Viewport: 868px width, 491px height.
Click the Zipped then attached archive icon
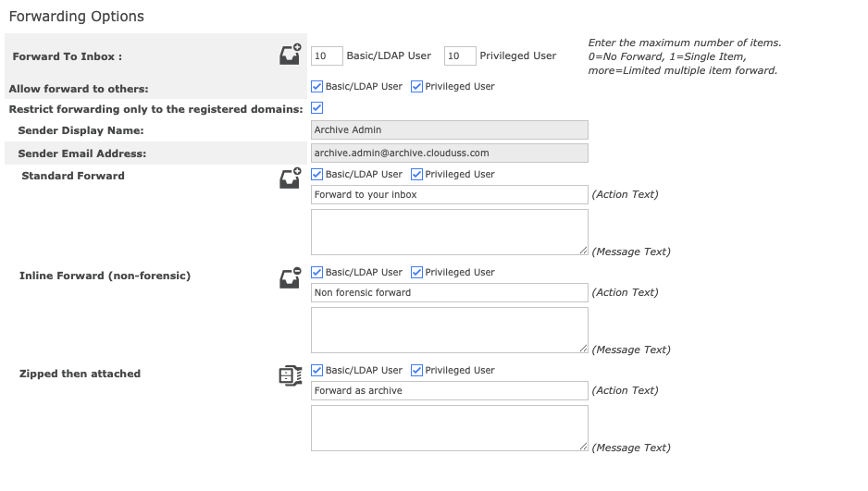[x=291, y=374]
